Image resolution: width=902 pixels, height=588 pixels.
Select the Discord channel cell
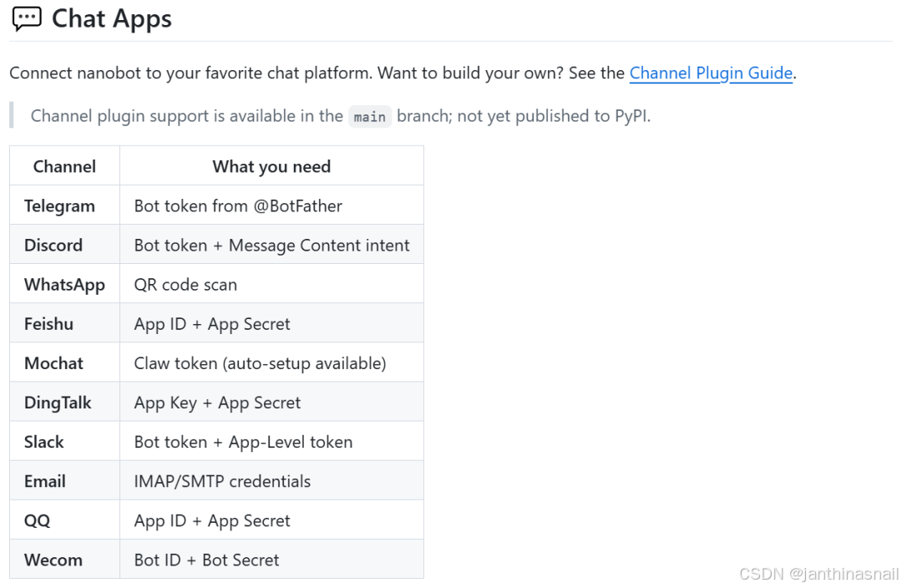click(53, 245)
